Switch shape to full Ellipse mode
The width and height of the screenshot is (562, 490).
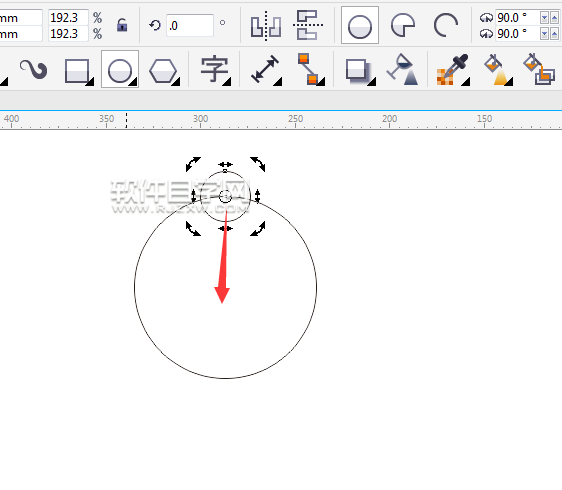pyautogui.click(x=360, y=25)
